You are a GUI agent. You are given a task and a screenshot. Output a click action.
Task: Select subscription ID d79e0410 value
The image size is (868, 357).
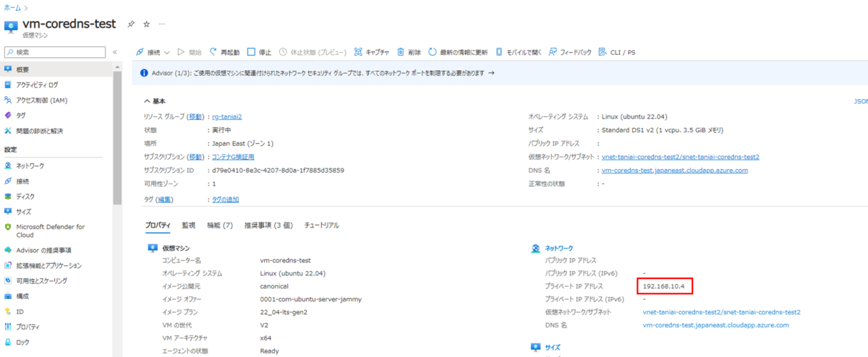pyautogui.click(x=278, y=171)
